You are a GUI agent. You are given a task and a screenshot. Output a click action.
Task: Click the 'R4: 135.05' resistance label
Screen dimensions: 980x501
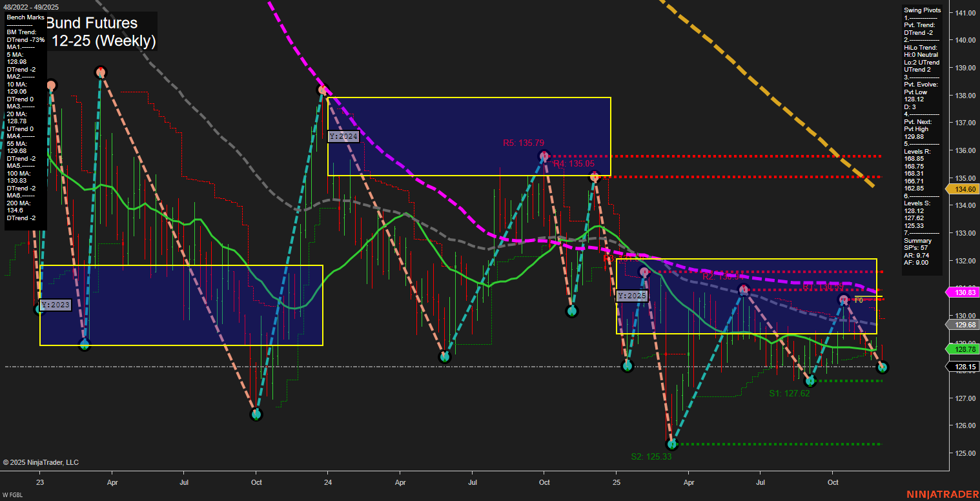(x=573, y=164)
